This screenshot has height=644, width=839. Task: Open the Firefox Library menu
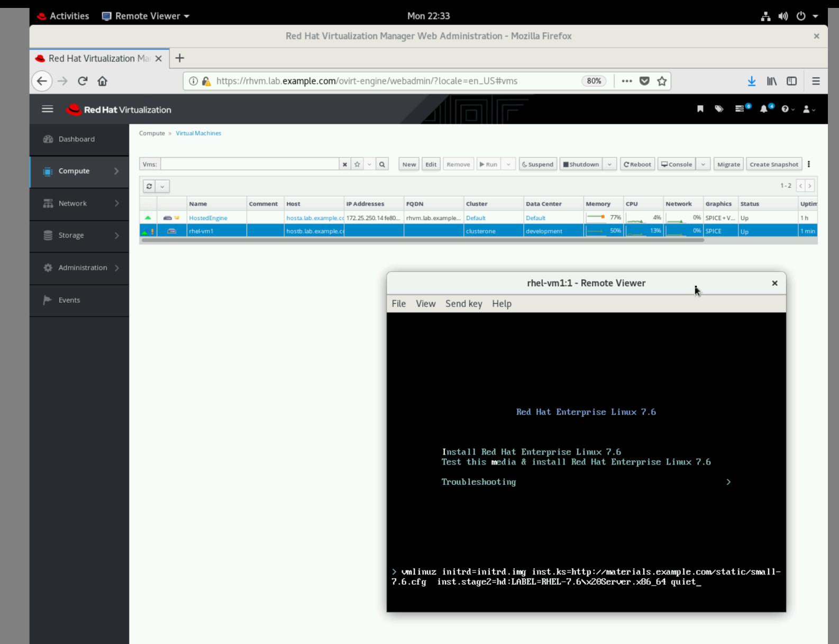[772, 81]
